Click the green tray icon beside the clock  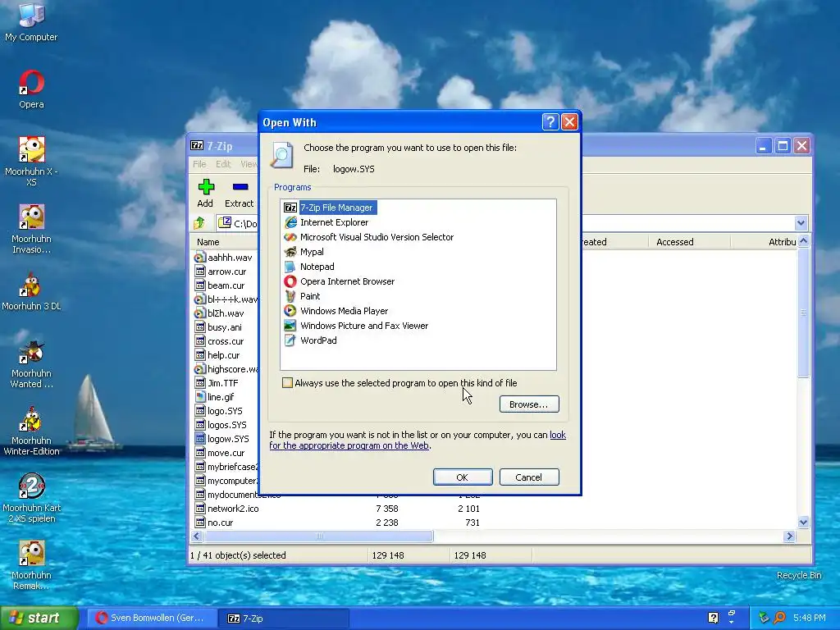764,618
